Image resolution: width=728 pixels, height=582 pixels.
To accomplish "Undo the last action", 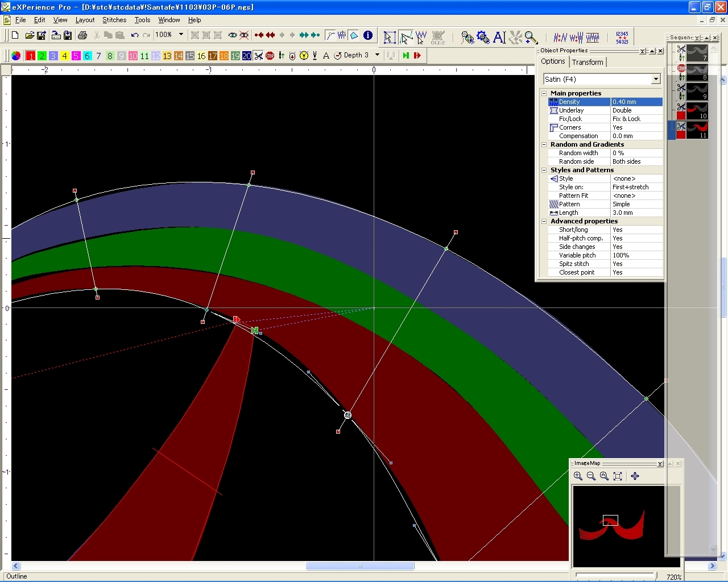I will click(x=135, y=35).
